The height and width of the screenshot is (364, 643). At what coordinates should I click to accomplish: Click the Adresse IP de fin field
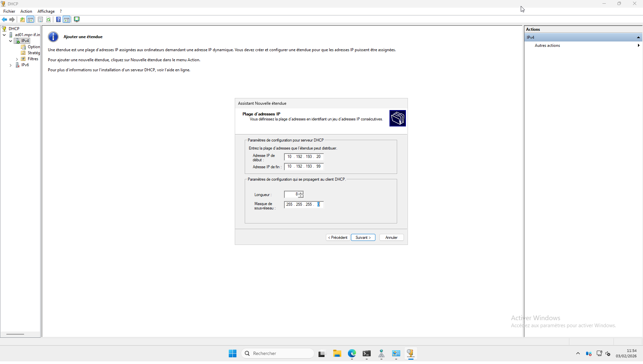(x=304, y=166)
